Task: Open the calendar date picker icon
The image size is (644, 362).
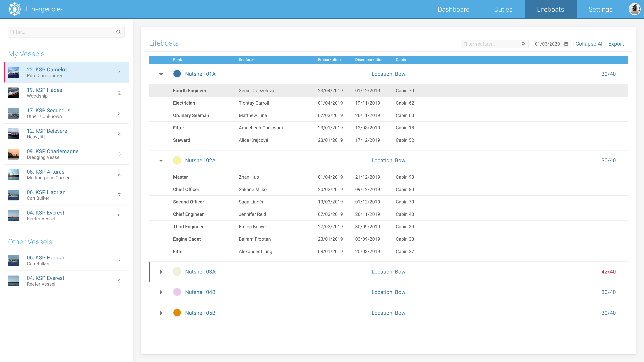Action: coord(566,44)
